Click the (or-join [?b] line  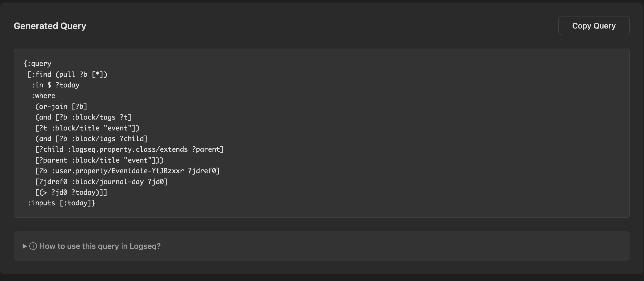61,107
